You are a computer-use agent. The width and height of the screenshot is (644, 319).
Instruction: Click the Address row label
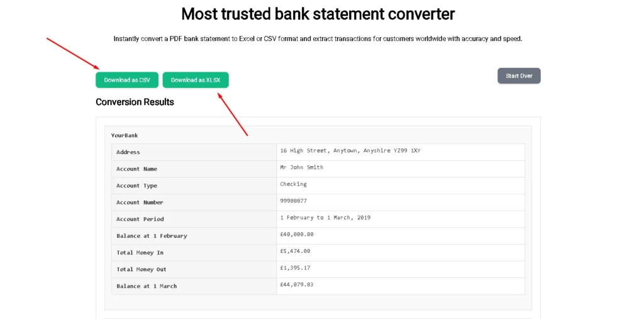[x=128, y=152]
